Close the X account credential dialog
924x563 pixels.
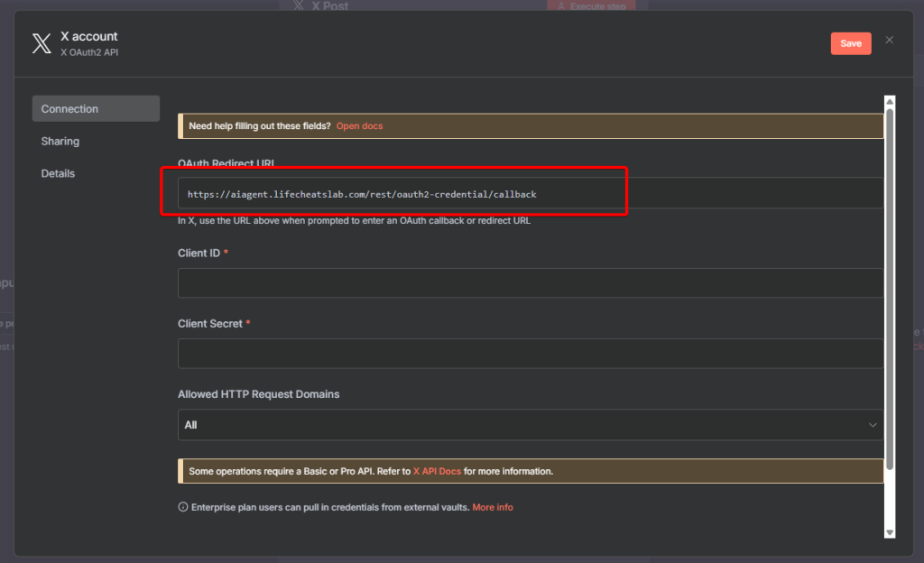pyautogui.click(x=889, y=41)
